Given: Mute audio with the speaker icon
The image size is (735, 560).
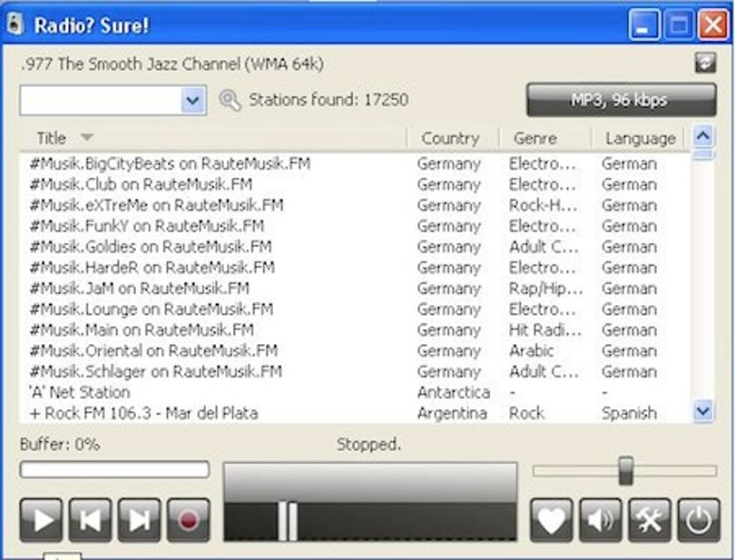Looking at the screenshot, I should pyautogui.click(x=601, y=520).
